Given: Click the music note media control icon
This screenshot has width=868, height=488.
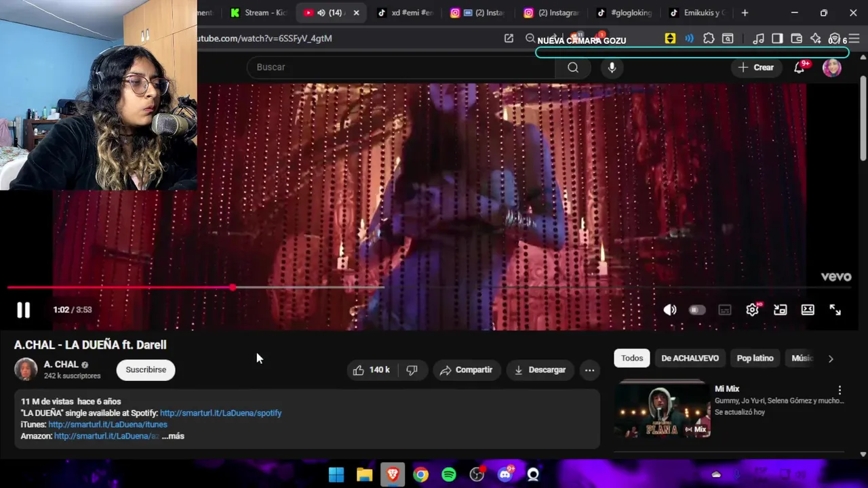Looking at the screenshot, I should pos(759,39).
